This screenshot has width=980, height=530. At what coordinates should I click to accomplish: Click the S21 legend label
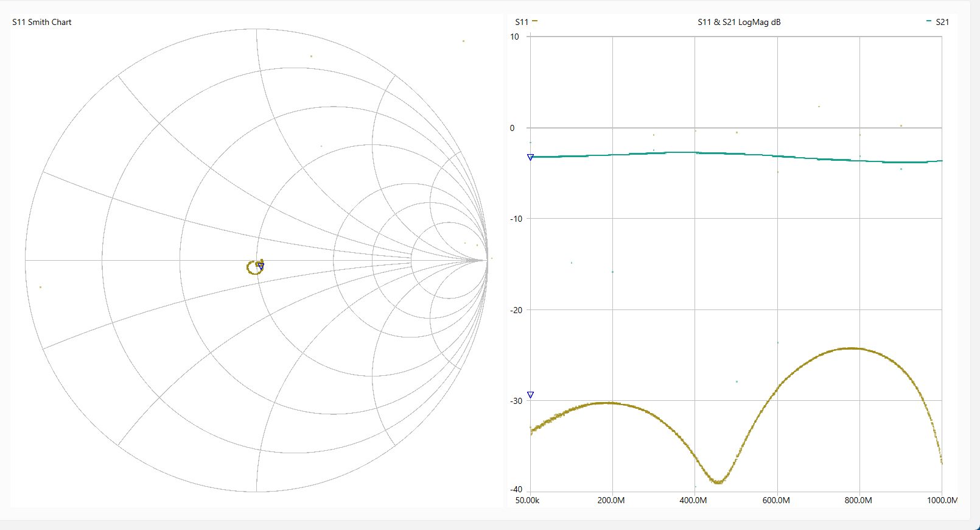click(942, 22)
